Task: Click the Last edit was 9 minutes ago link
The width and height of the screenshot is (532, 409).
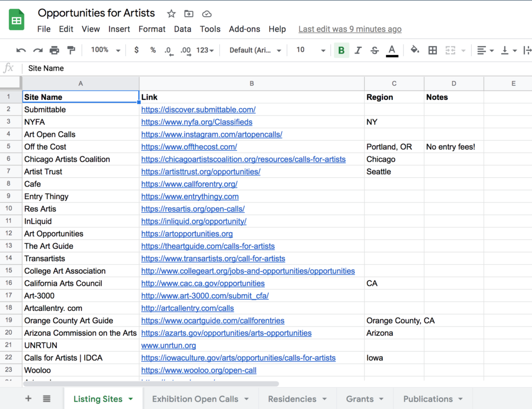Action: (x=350, y=29)
